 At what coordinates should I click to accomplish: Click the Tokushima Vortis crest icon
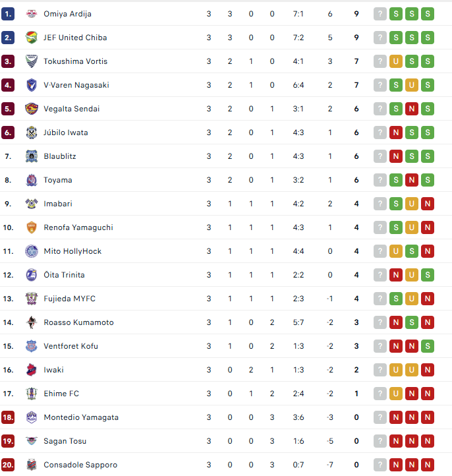(32, 61)
